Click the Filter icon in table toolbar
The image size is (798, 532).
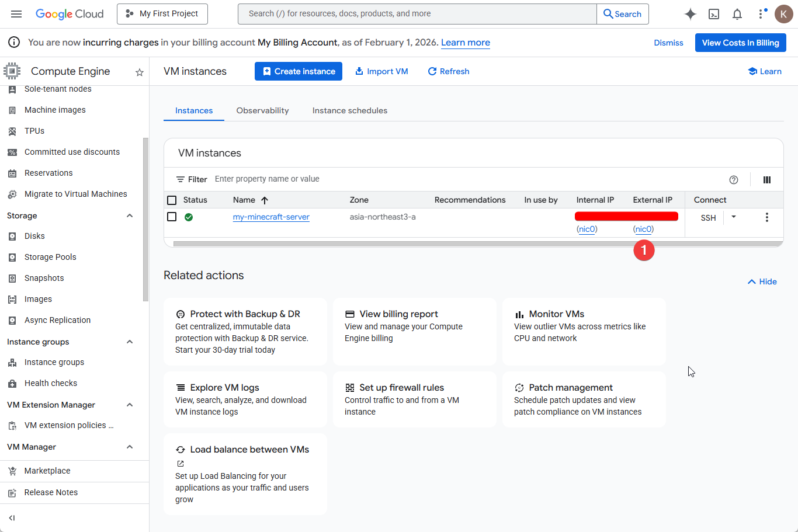point(181,179)
